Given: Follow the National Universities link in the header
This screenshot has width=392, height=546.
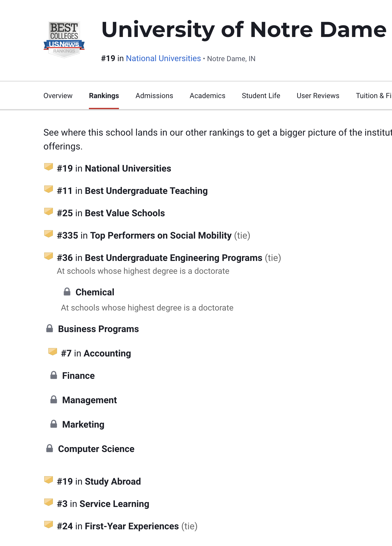Looking at the screenshot, I should [163, 59].
